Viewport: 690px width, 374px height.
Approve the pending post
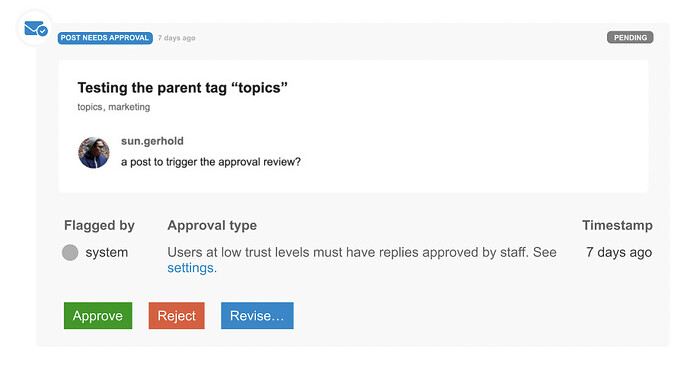pos(98,315)
